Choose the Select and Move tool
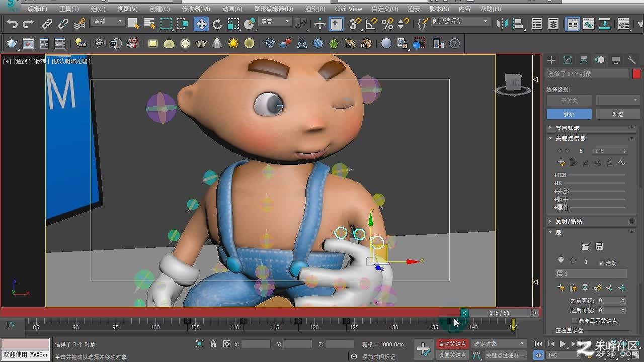 [x=201, y=24]
